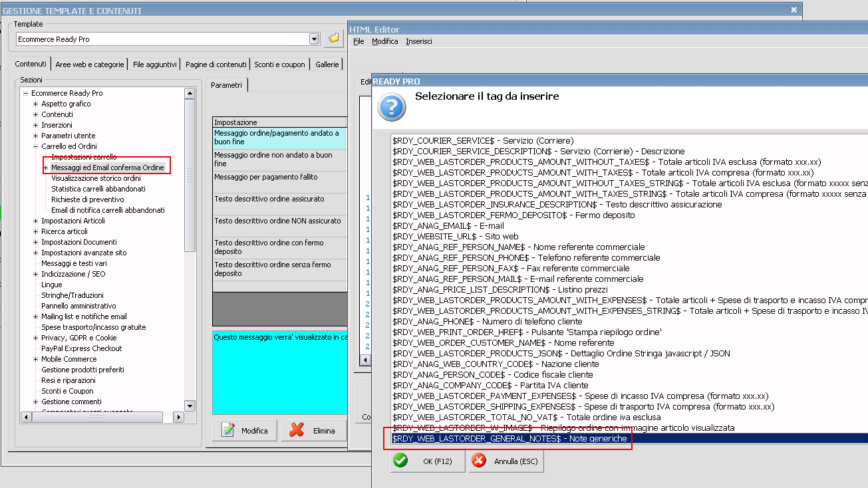The height and width of the screenshot is (488, 868).
Task: Click the blue question mark dialog icon
Action: [x=391, y=106]
